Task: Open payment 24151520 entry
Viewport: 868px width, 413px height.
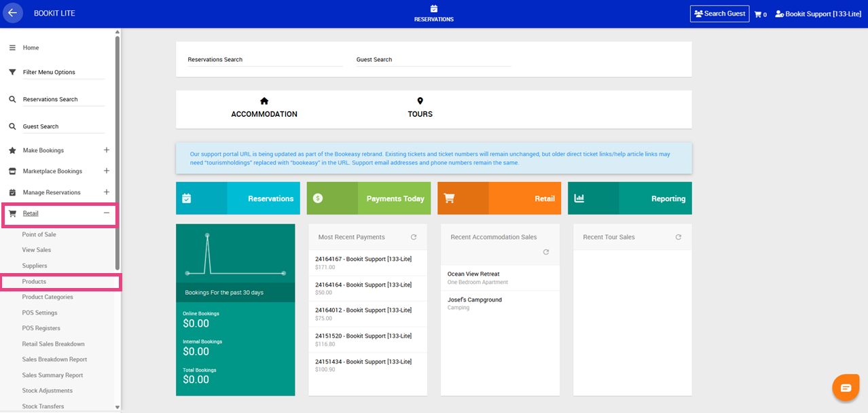Action: [x=367, y=340]
